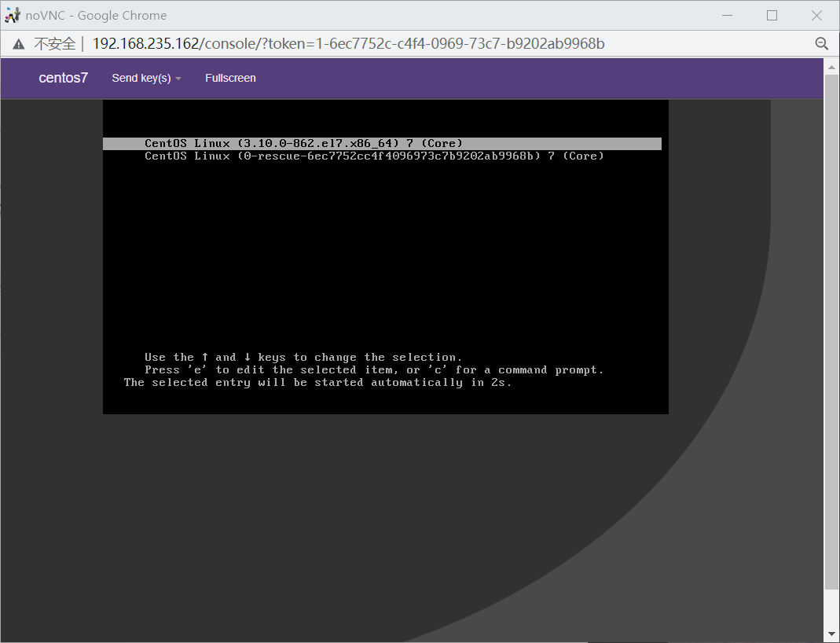The height and width of the screenshot is (643, 840).
Task: Click the centos7 title link
Action: (x=63, y=78)
